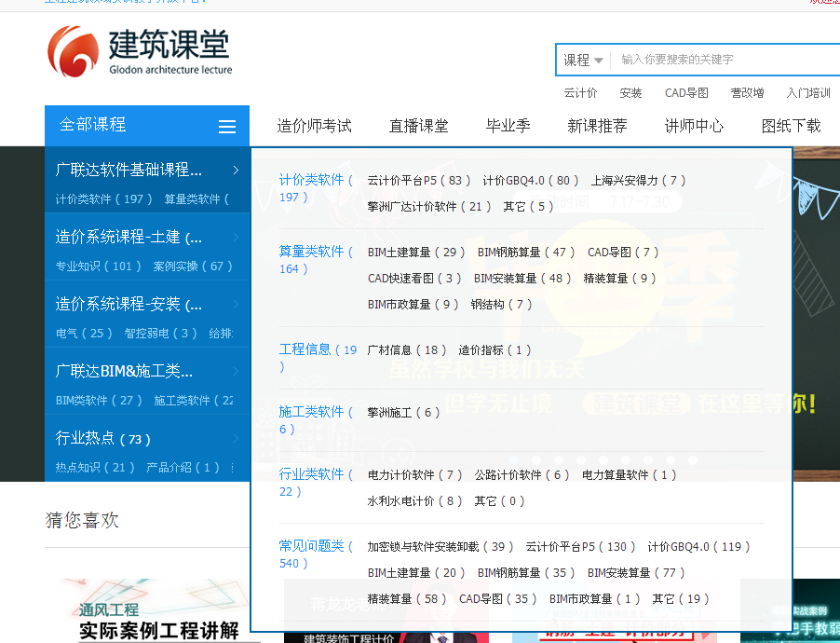Select 电力算量软件 (1) link
This screenshot has width=840, height=643.
coord(630,474)
